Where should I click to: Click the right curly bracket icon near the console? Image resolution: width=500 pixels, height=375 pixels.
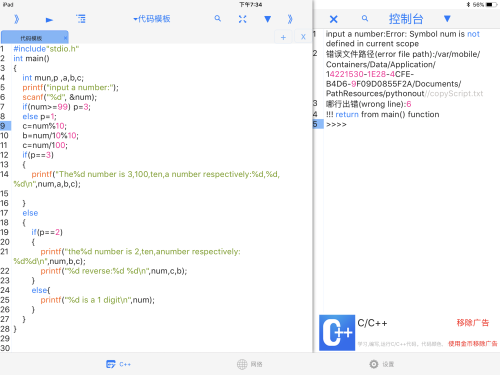tap(290, 19)
